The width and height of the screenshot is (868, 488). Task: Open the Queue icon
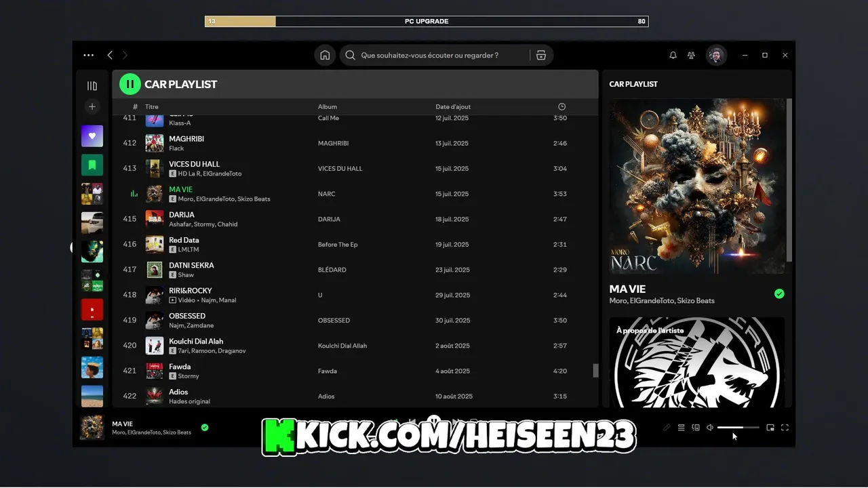682,428
